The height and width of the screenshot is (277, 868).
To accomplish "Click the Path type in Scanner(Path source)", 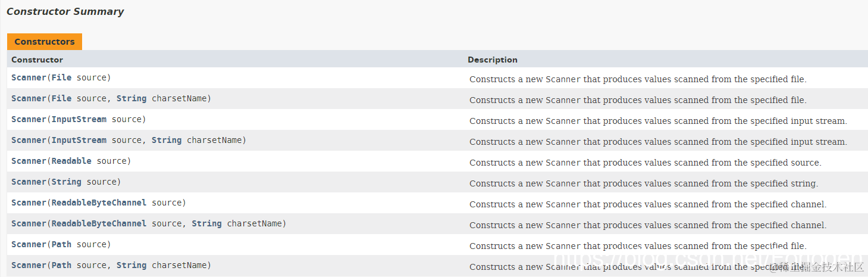I will coord(61,244).
